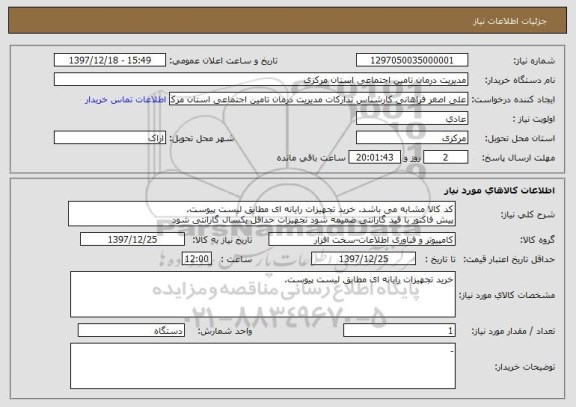Click the ساعت باقی مانده text
Viewport: 576px width, 407px height.
tap(311, 158)
